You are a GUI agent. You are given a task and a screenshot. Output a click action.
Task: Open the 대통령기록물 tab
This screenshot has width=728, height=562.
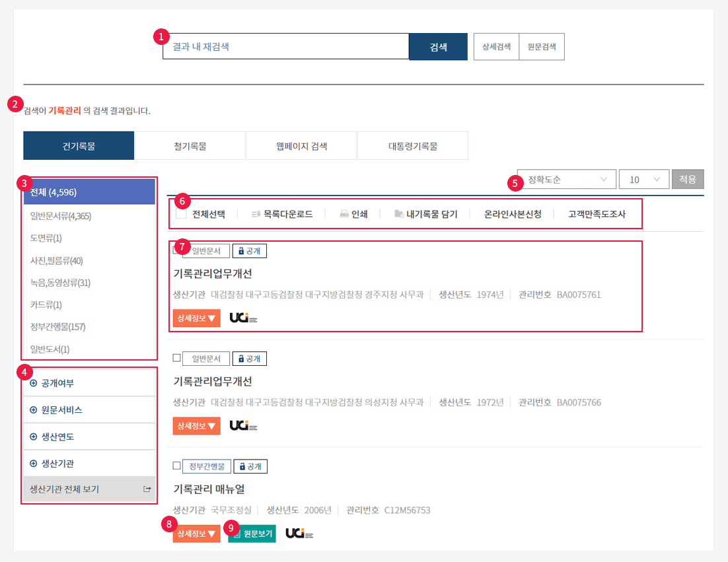tap(412, 146)
